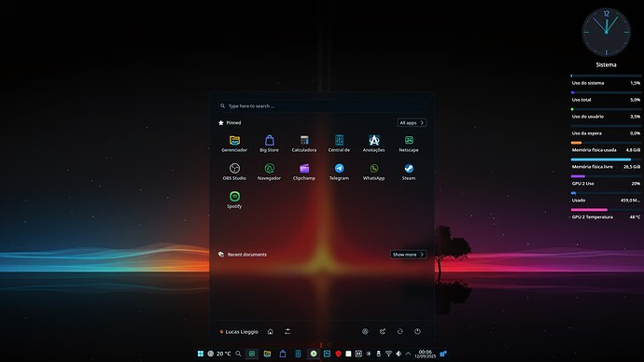Click Show more for recent documents

(408, 255)
